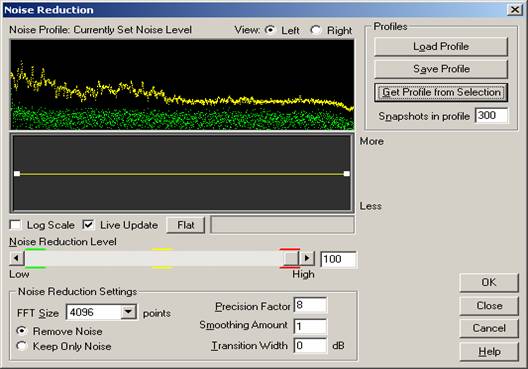Viewport: 528px width, 369px height.
Task: Click the Precision Factor input field
Action: 310,305
